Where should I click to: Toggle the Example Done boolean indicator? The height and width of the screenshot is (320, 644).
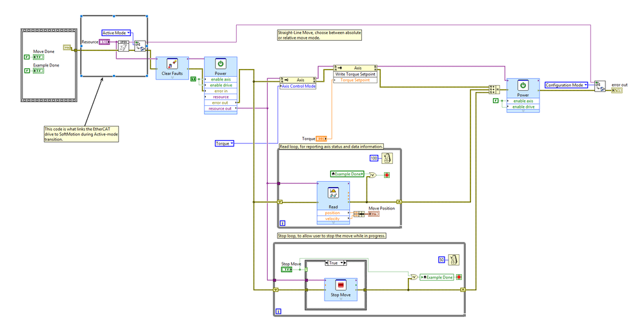(x=39, y=71)
